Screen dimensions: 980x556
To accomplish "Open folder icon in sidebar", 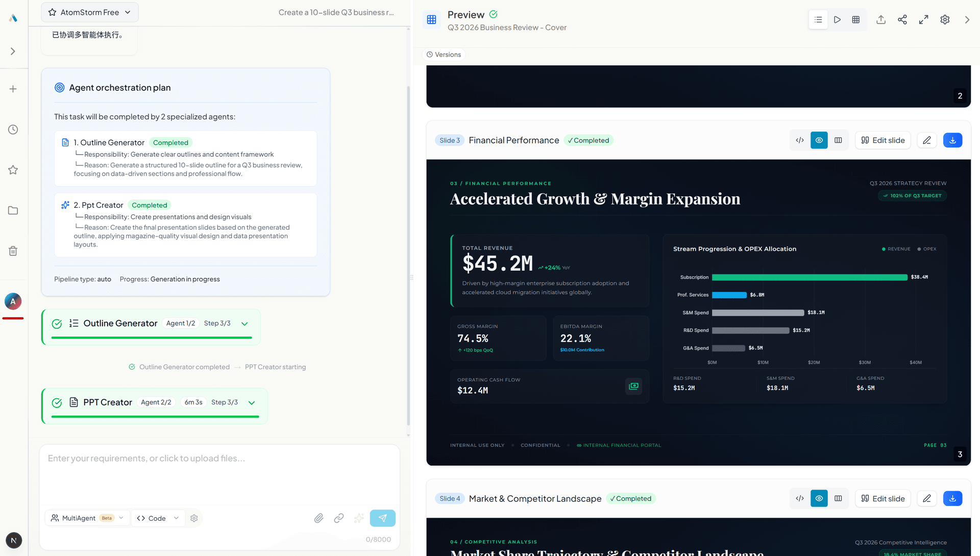I will point(13,210).
